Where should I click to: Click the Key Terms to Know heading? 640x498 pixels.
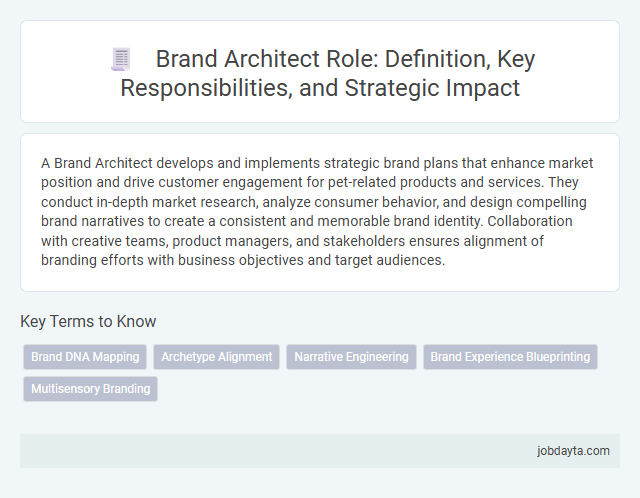[x=88, y=321]
